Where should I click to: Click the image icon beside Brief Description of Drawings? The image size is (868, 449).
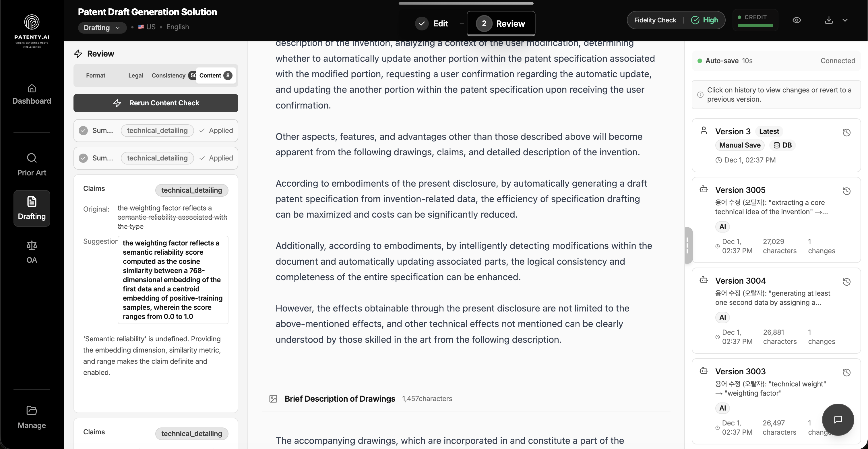pyautogui.click(x=274, y=398)
